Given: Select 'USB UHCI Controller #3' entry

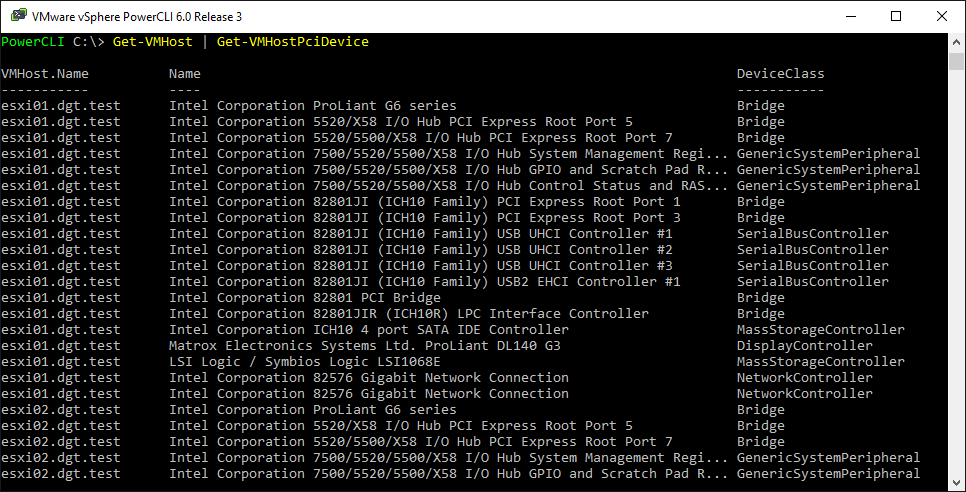Looking at the screenshot, I should coord(421,266).
